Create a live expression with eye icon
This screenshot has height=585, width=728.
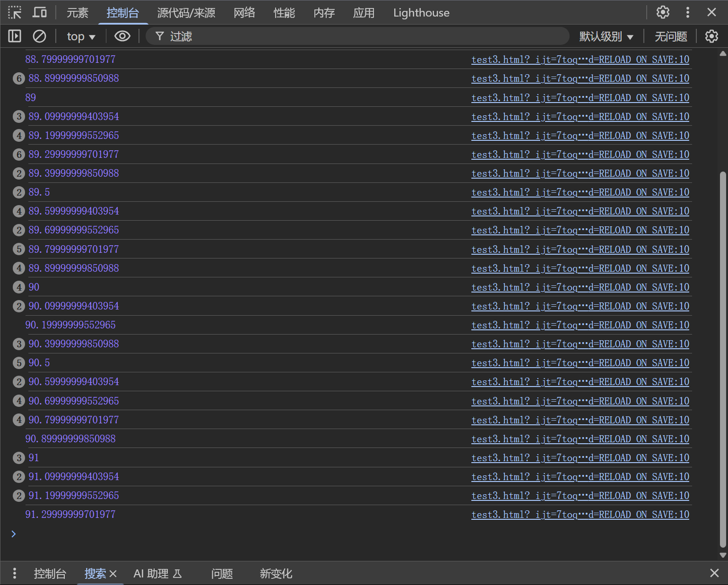(122, 36)
